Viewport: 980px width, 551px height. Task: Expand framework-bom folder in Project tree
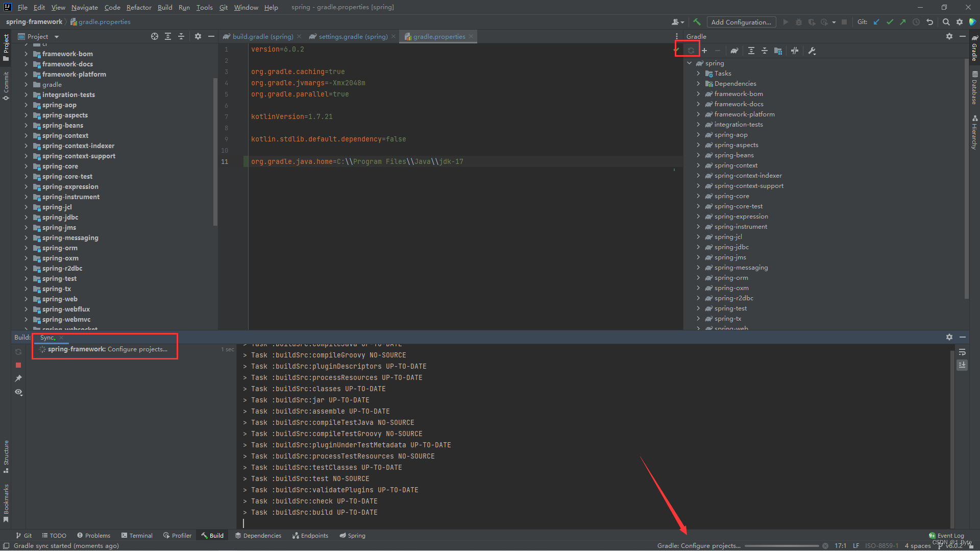click(26, 54)
